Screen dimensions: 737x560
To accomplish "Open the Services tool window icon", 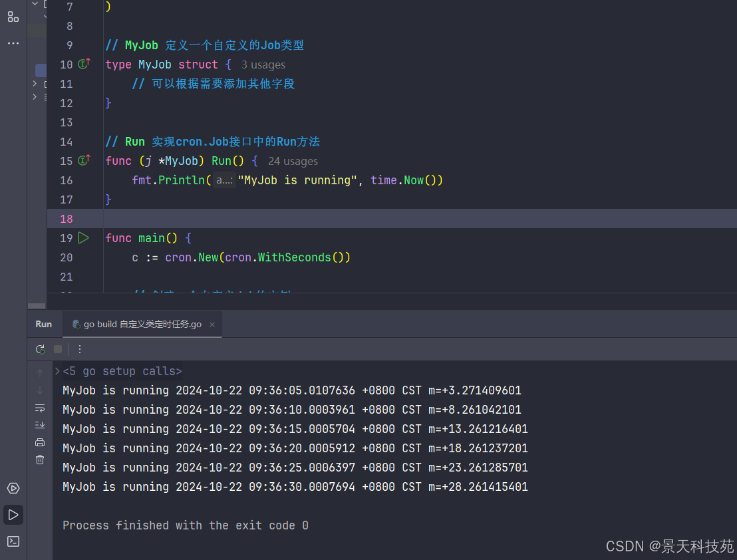I will 13,488.
